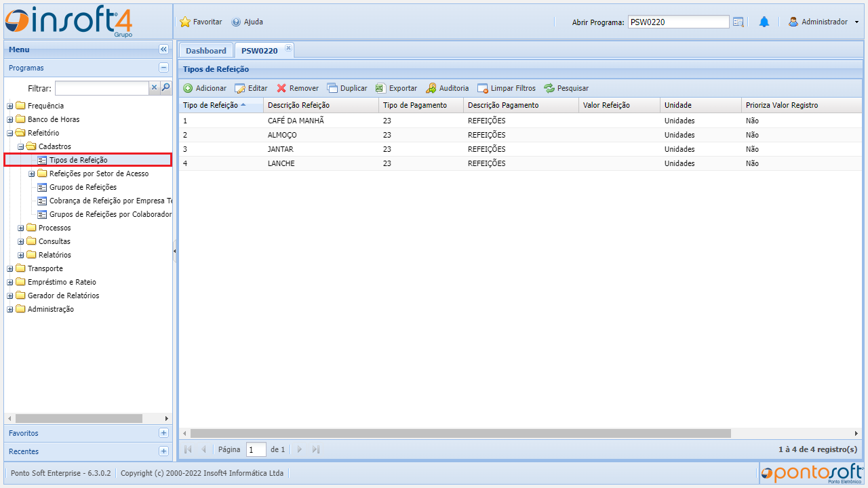Image resolution: width=868 pixels, height=488 pixels.
Task: Collapse the Menu side panel
Action: (x=163, y=49)
